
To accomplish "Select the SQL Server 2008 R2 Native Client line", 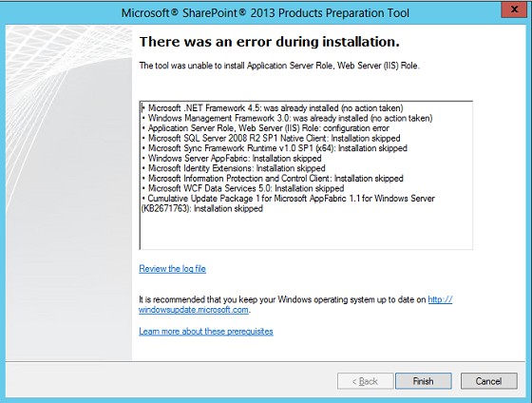I will 271,138.
